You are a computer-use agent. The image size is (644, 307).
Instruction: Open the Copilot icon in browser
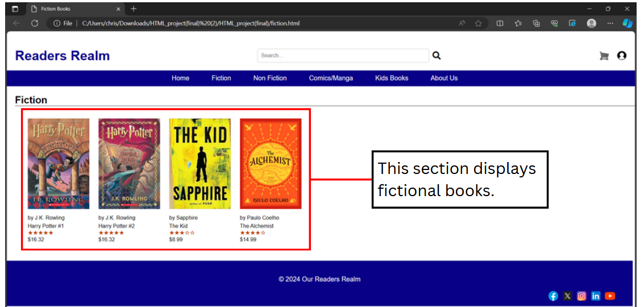coord(627,23)
